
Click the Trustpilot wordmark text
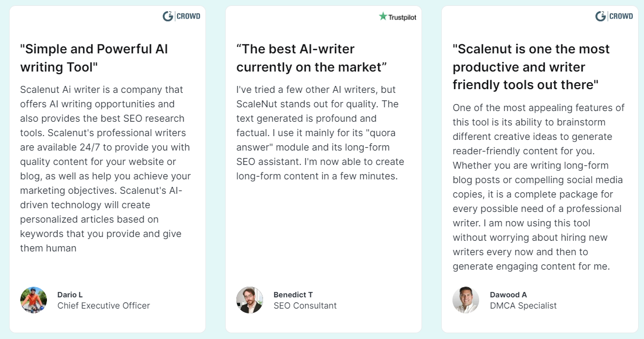pyautogui.click(x=402, y=17)
